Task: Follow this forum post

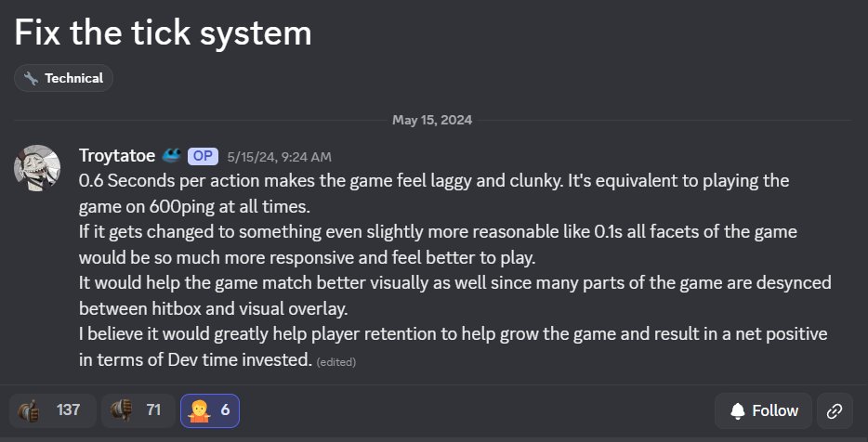Action: point(764,410)
